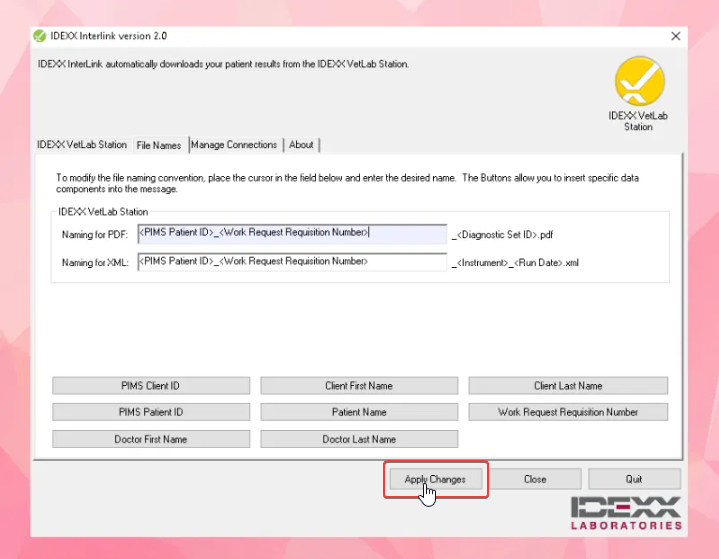Insert Doctor First Name component
The image size is (719, 559).
click(x=151, y=439)
